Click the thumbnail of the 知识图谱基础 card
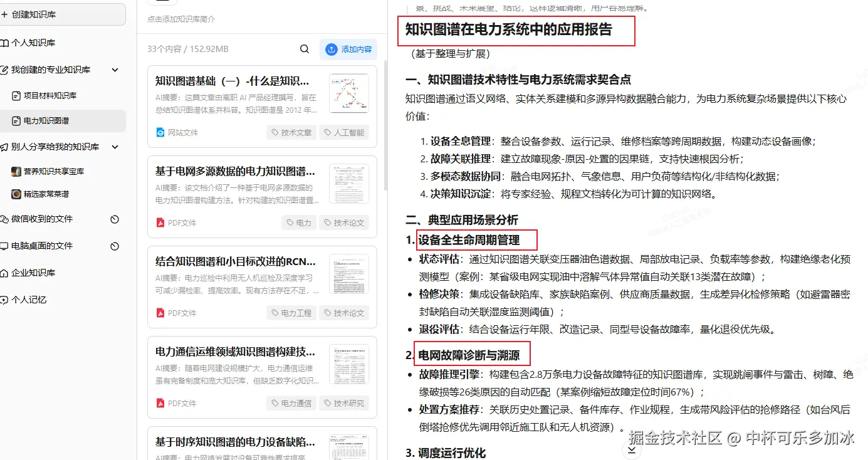868x460 pixels. point(349,93)
